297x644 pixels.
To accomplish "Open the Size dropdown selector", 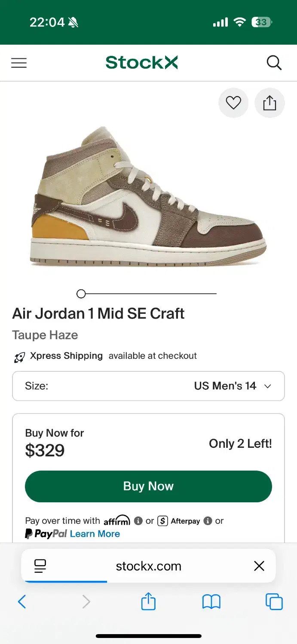I will coord(148,386).
